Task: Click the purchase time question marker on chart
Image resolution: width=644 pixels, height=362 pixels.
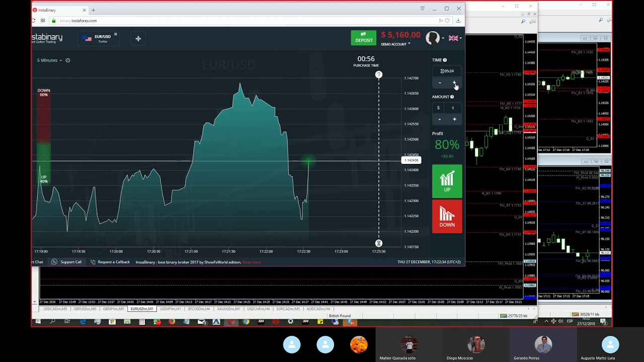Action: (379, 75)
